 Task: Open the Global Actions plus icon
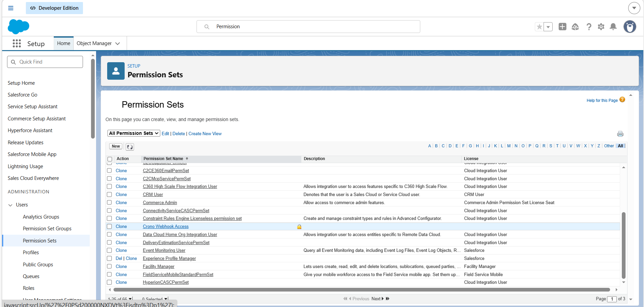coord(562,27)
